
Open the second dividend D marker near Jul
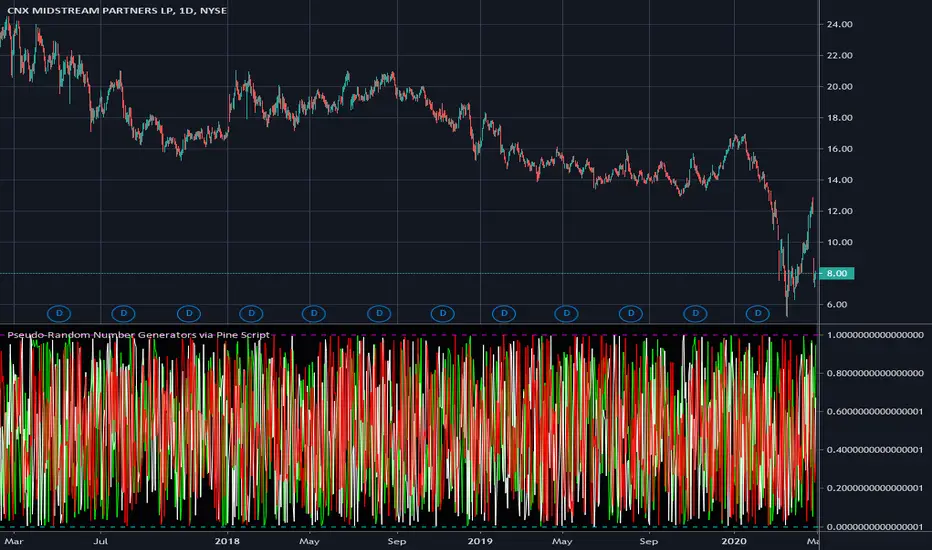(124, 313)
